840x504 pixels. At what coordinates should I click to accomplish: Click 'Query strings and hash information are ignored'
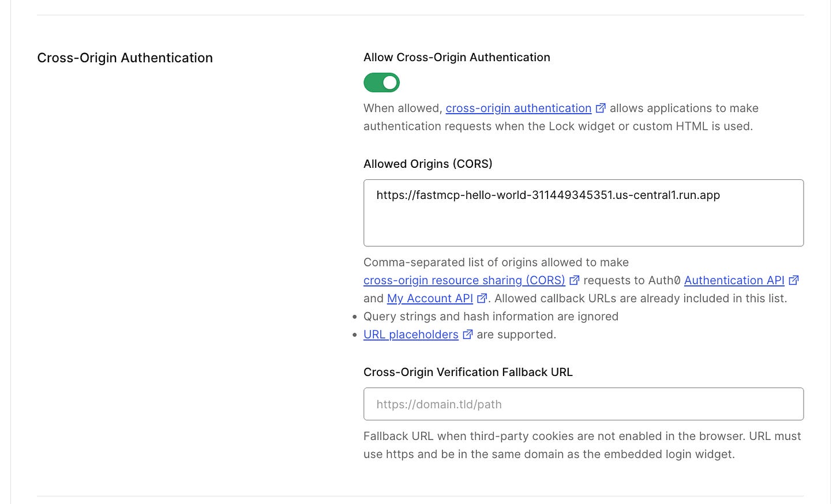491,317
